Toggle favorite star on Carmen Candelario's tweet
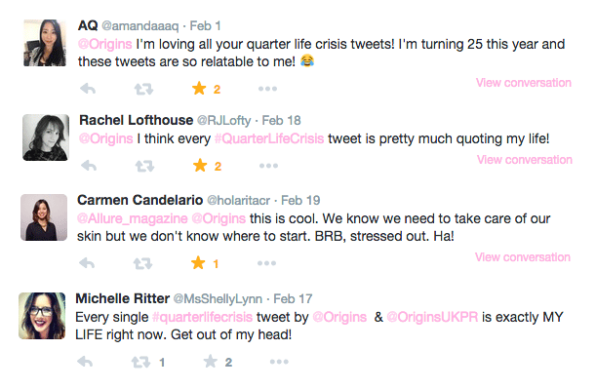 tap(198, 263)
